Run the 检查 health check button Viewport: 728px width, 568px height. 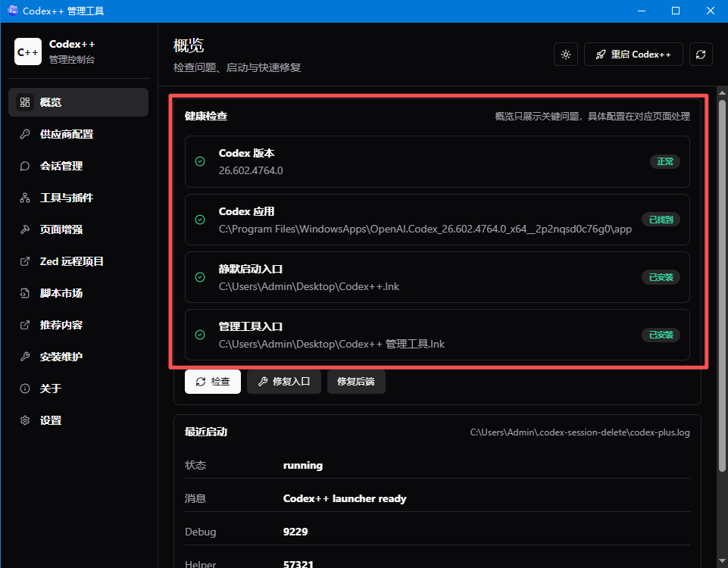coord(213,382)
